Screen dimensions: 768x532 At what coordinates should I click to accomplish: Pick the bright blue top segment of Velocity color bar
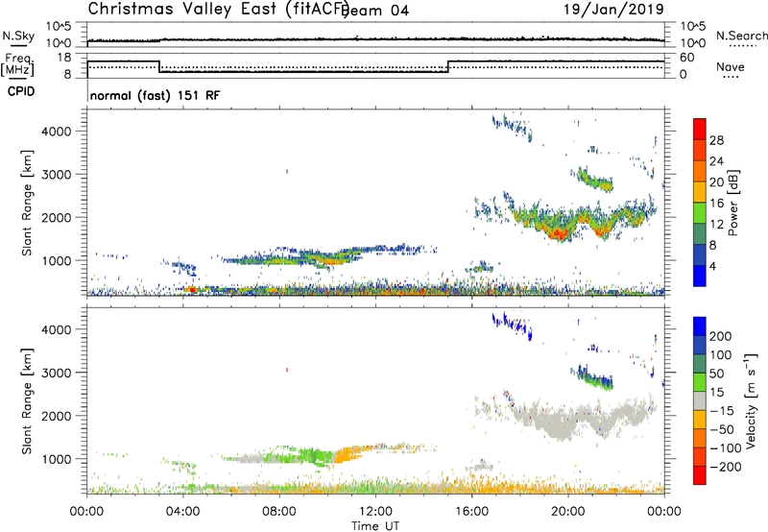(700, 326)
